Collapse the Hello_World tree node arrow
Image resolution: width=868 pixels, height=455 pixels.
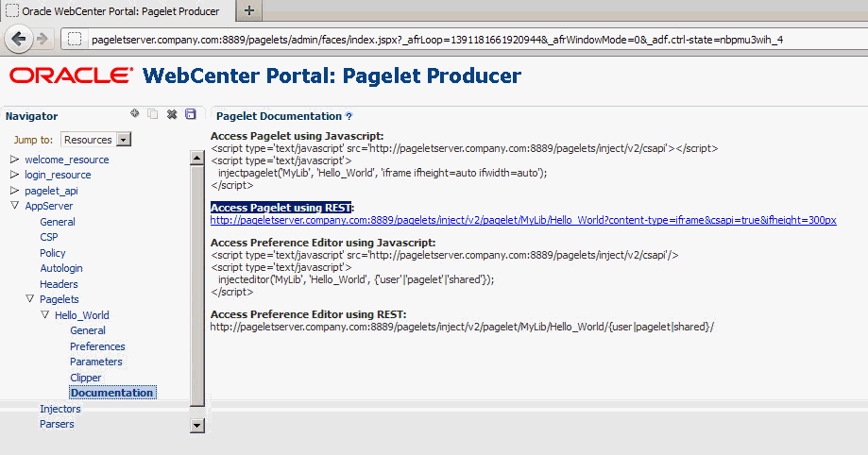pyautogui.click(x=44, y=314)
